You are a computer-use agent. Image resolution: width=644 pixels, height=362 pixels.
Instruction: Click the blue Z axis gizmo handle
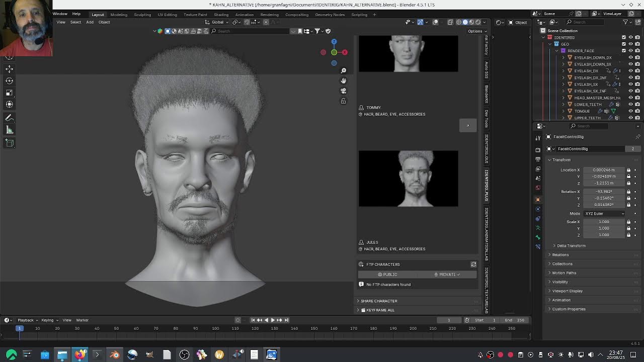[x=334, y=42]
